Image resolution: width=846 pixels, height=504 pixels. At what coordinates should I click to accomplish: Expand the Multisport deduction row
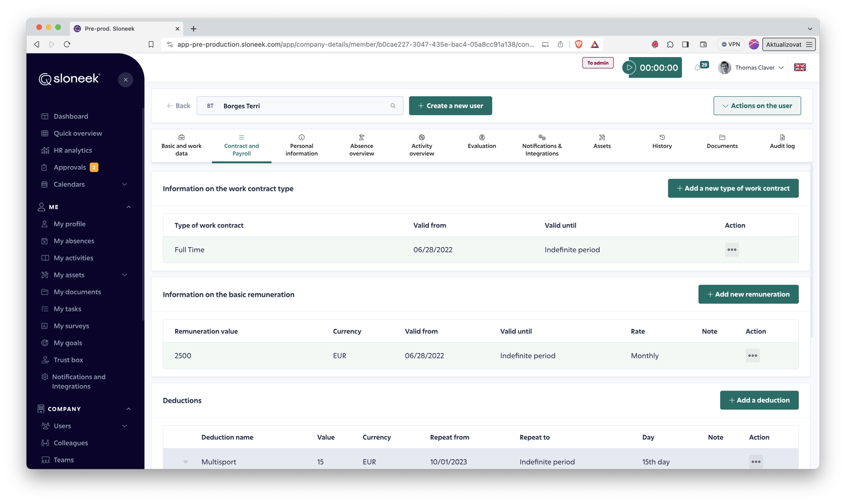pos(185,462)
